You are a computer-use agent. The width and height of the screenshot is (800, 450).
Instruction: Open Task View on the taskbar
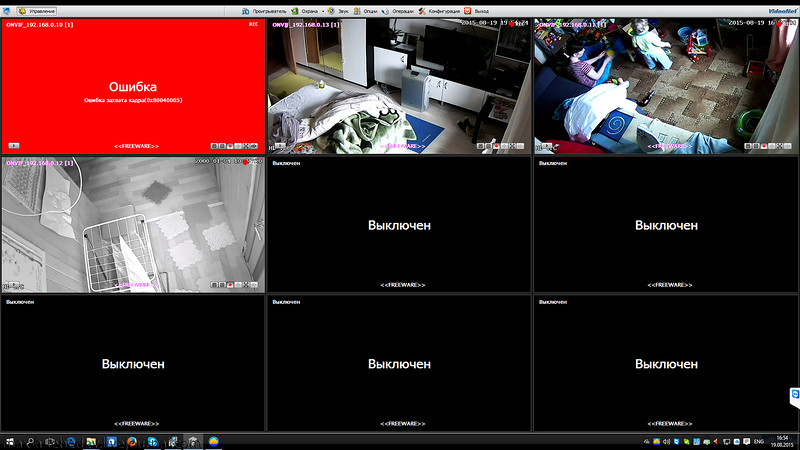tap(50, 442)
